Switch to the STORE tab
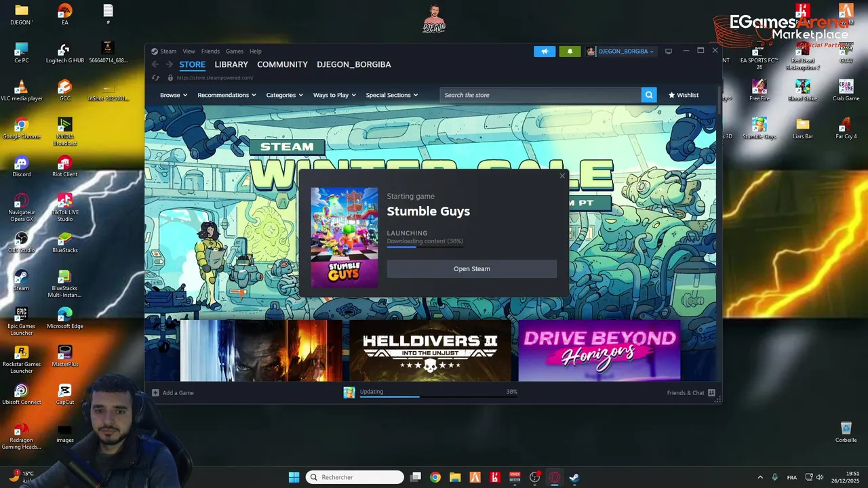Viewport: 868px width, 488px height. (192, 64)
